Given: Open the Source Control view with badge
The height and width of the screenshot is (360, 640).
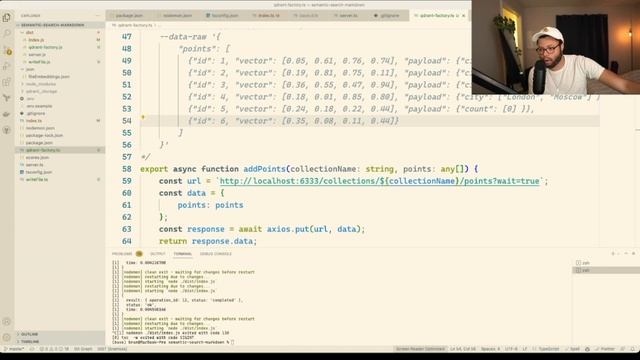Looking at the screenshot, I should pyautogui.click(x=7, y=51).
